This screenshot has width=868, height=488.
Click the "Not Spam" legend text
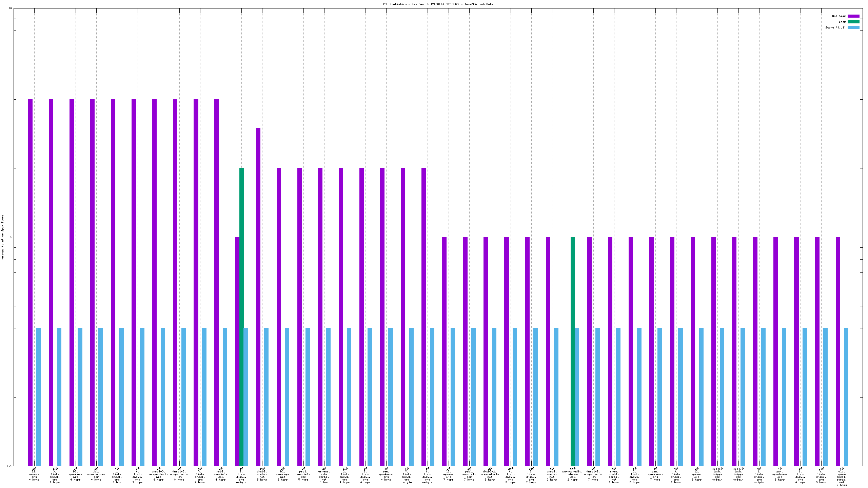839,16
